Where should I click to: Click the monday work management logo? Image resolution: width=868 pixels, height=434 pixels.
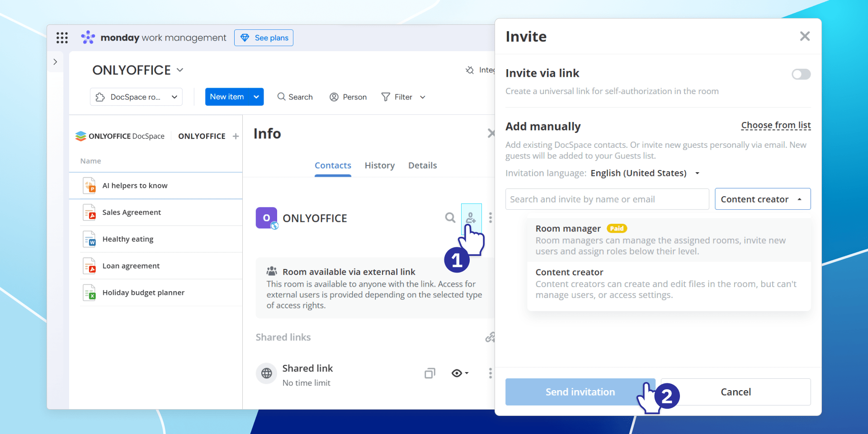(x=153, y=38)
